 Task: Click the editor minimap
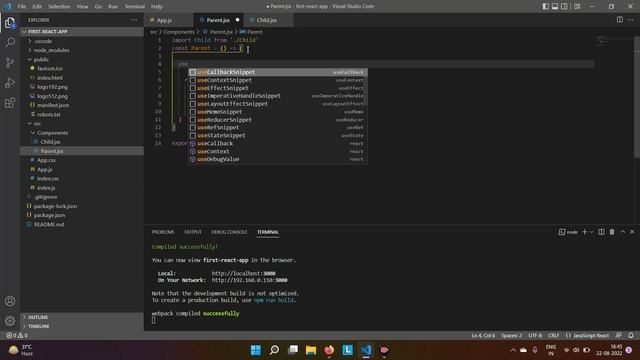[x=614, y=41]
